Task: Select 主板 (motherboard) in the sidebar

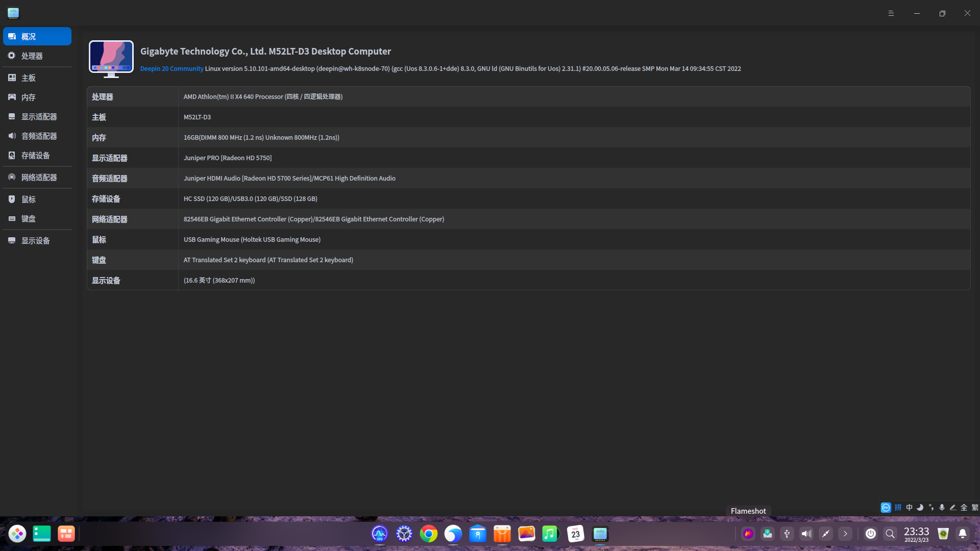Action: point(28,78)
